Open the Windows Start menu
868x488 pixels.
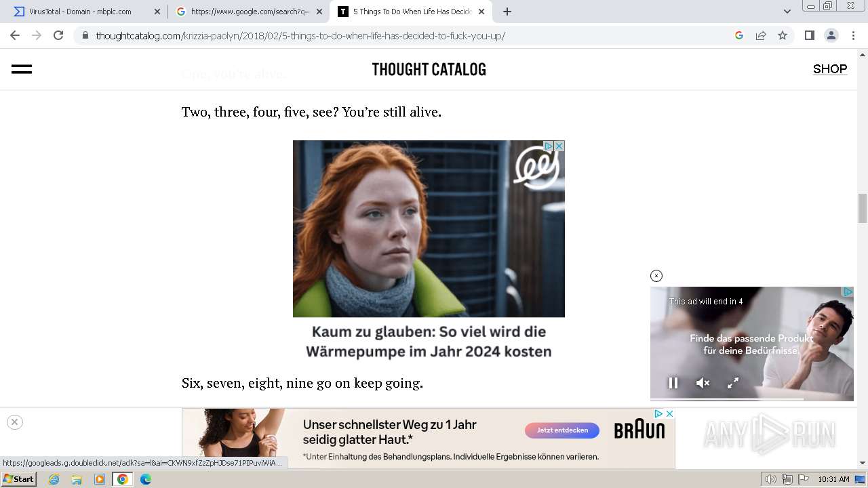(19, 479)
